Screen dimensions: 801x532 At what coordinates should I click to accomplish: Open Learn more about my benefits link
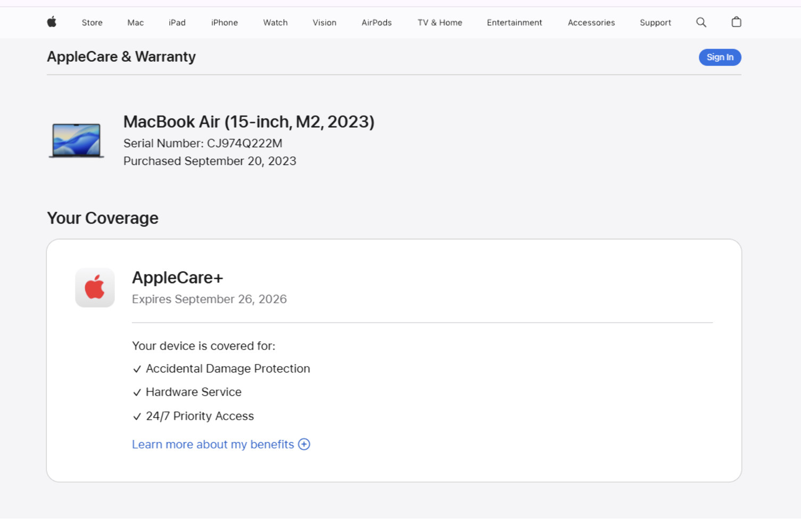pos(213,444)
